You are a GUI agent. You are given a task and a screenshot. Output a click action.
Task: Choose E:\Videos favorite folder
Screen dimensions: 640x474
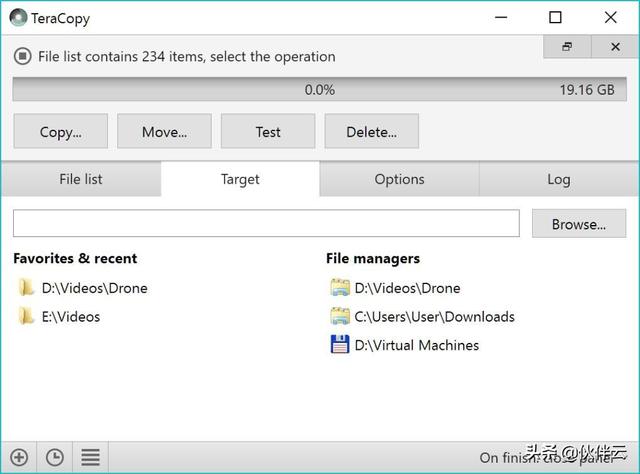pyautogui.click(x=70, y=317)
